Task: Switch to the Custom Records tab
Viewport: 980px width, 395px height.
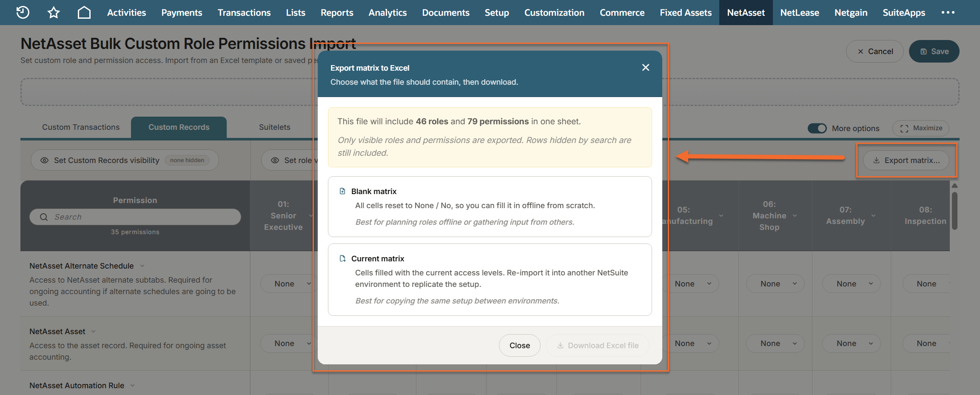Action: coord(179,127)
